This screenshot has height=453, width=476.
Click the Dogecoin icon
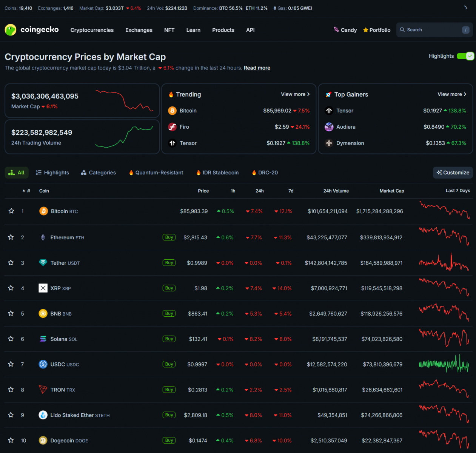coord(43,441)
